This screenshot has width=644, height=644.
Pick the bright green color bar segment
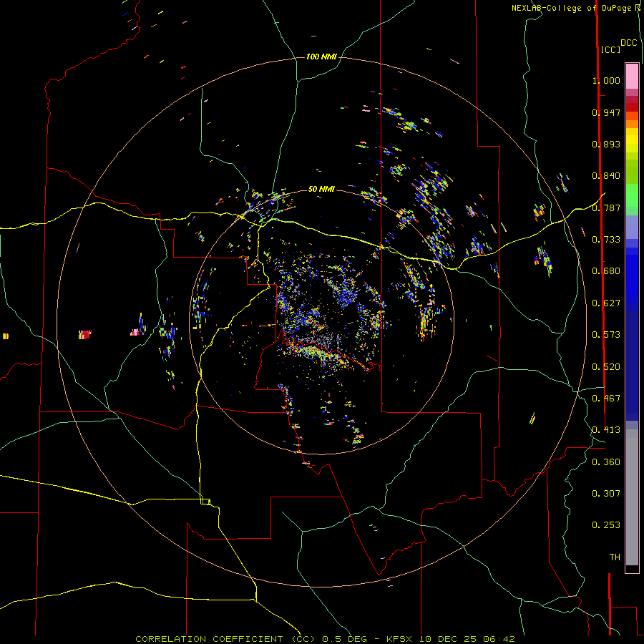(x=632, y=195)
